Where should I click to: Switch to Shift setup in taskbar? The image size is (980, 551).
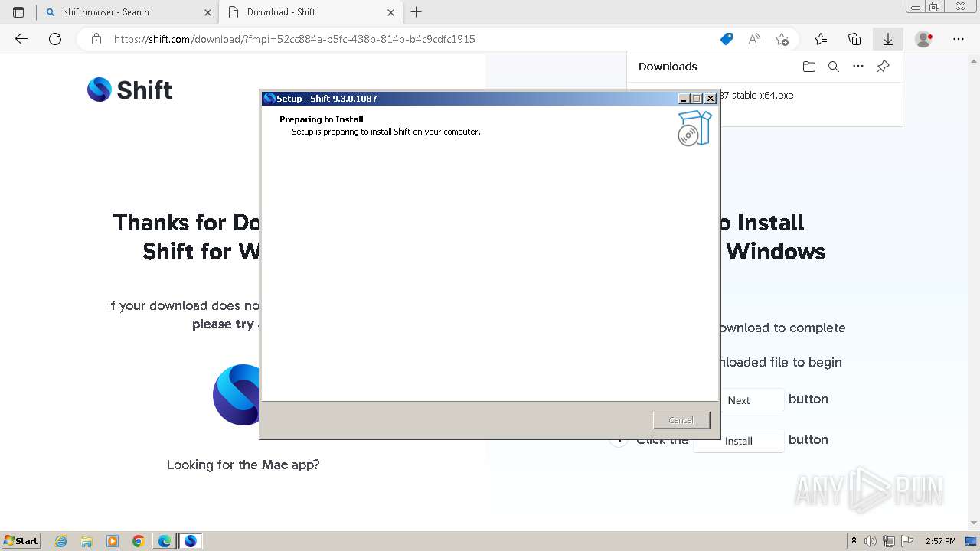click(191, 541)
